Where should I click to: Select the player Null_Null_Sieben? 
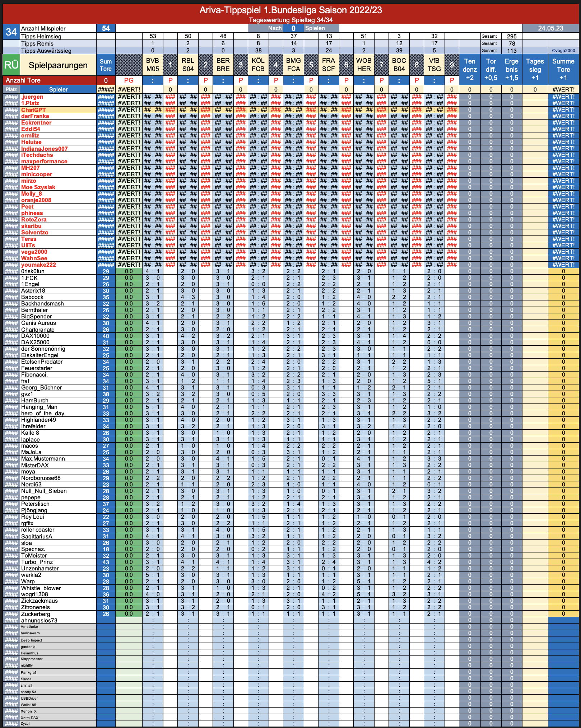click(44, 491)
